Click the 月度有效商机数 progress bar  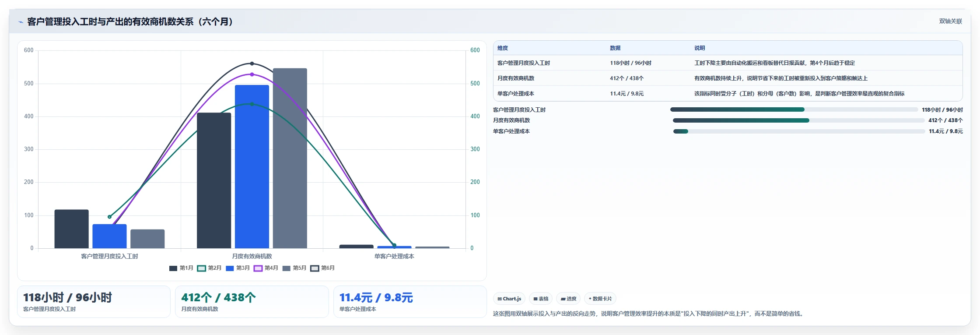[x=799, y=120]
